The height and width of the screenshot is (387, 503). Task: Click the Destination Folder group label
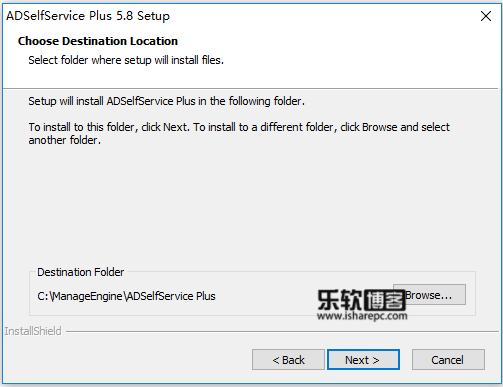point(80,272)
